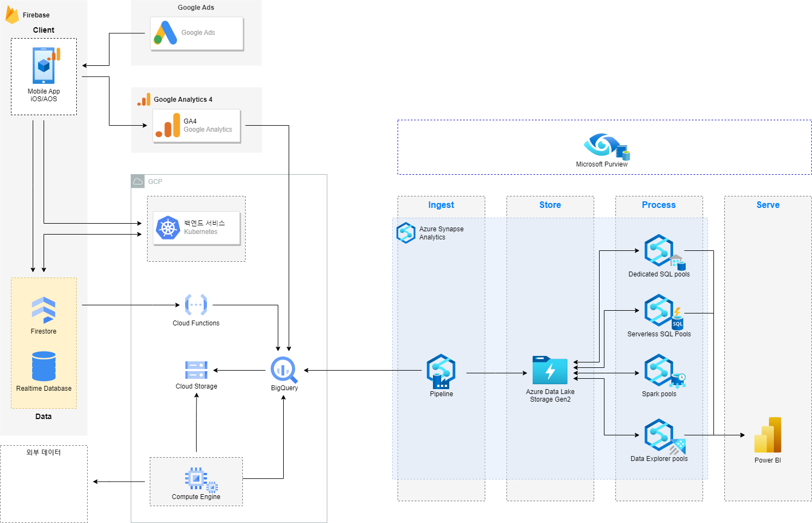Image resolution: width=812 pixels, height=523 pixels.
Task: Click the BigQuery magnifier icon
Action: [284, 370]
